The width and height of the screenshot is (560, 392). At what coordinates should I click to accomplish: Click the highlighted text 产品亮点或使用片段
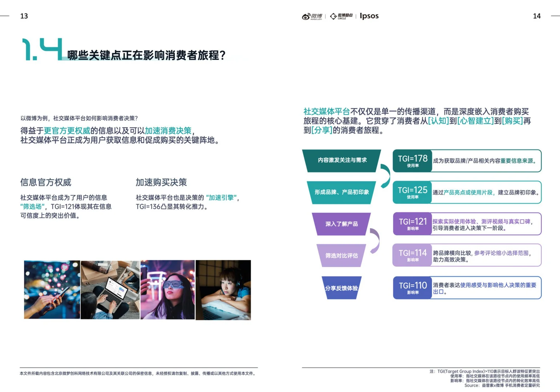(x=468, y=192)
